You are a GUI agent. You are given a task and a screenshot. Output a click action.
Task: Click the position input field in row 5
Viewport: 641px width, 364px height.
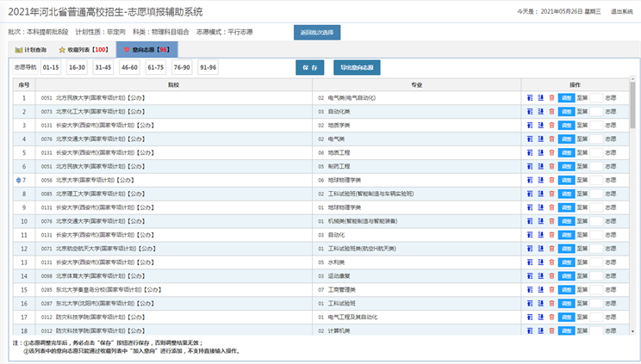[x=595, y=152]
